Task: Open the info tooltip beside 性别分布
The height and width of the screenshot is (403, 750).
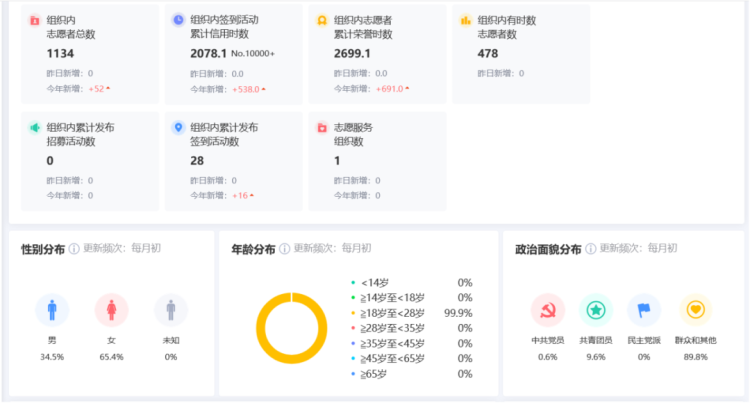Action: point(74,249)
